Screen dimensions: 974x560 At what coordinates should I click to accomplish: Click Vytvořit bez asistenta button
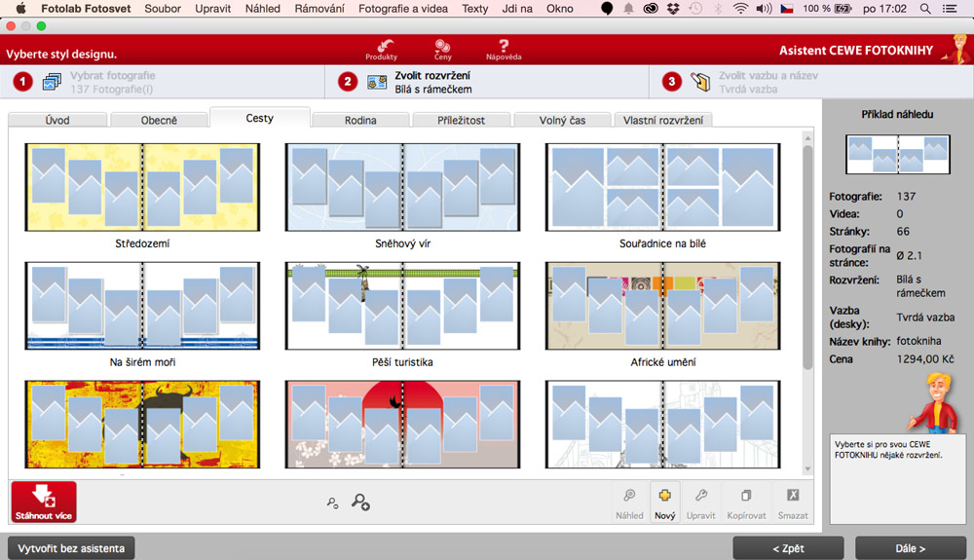(71, 548)
